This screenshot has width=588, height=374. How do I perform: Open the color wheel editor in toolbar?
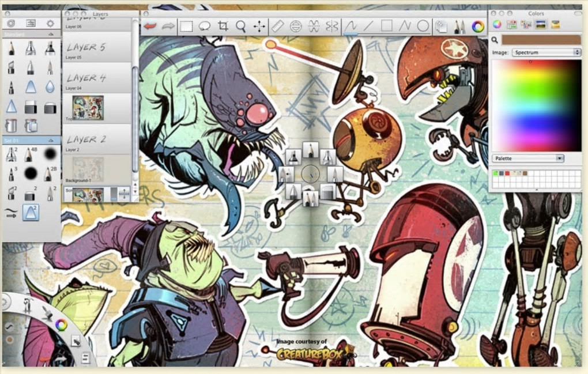coord(478,27)
